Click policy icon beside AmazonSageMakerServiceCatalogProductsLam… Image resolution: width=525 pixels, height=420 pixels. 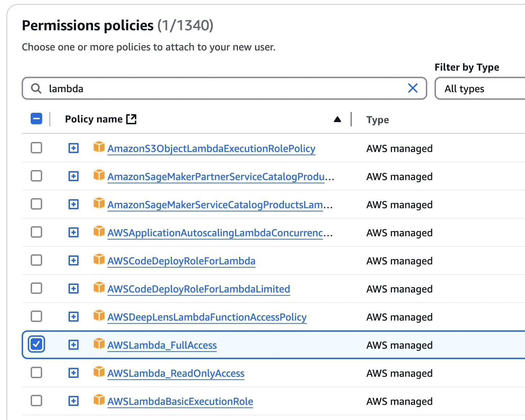tap(99, 203)
